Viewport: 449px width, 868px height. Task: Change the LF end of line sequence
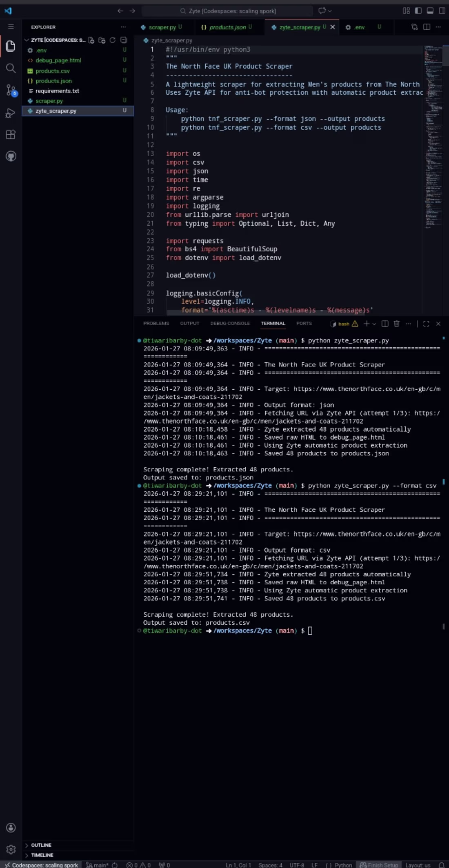tap(314, 865)
